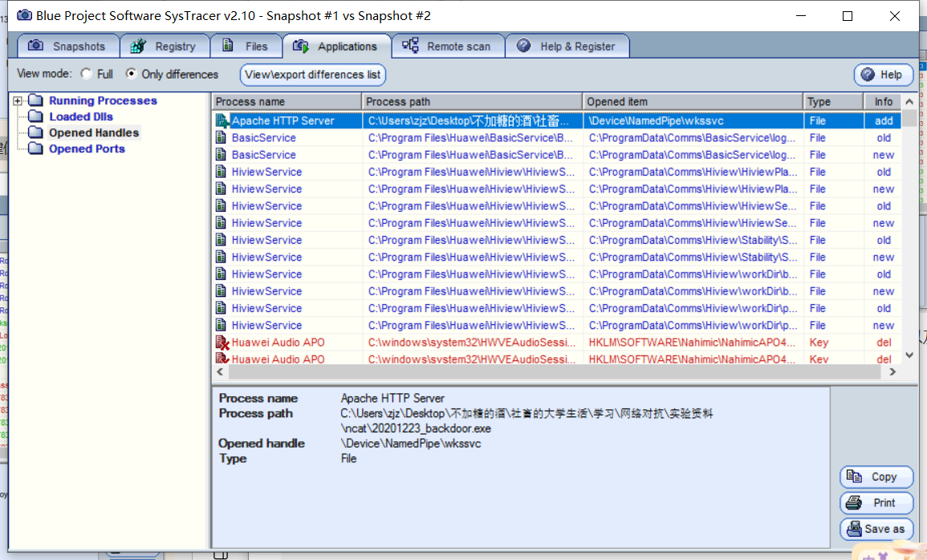Click the Apache HTTP Server row icon
The height and width of the screenshot is (560, 927).
(222, 120)
